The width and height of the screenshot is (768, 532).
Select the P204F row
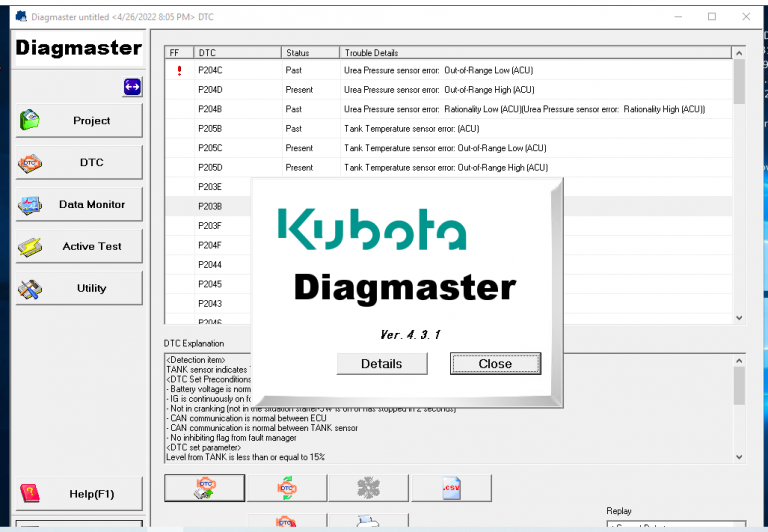click(x=210, y=245)
